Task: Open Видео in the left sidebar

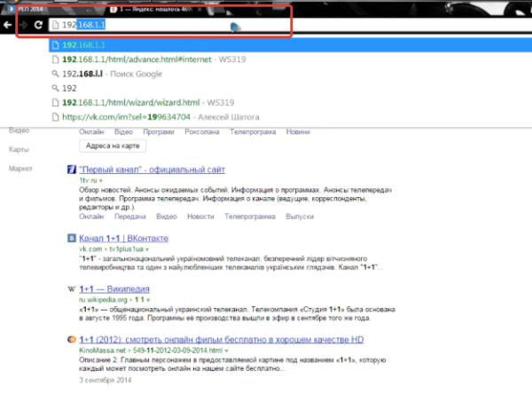Action: click(x=19, y=130)
